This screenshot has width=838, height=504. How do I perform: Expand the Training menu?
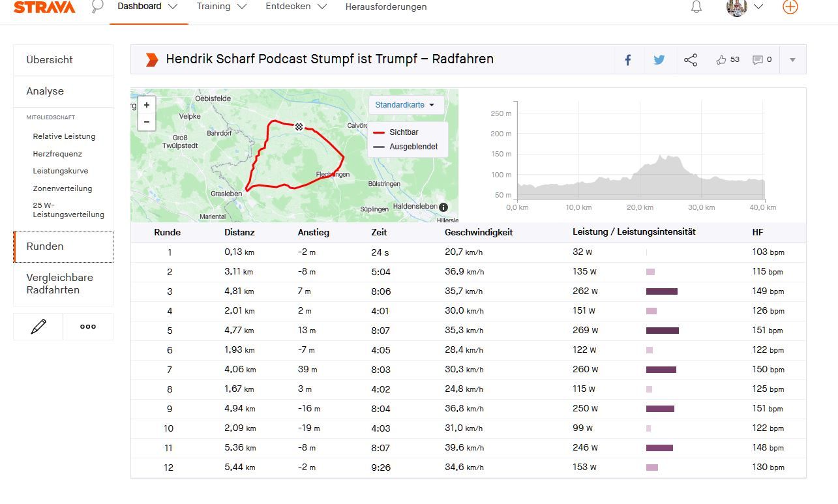click(221, 7)
